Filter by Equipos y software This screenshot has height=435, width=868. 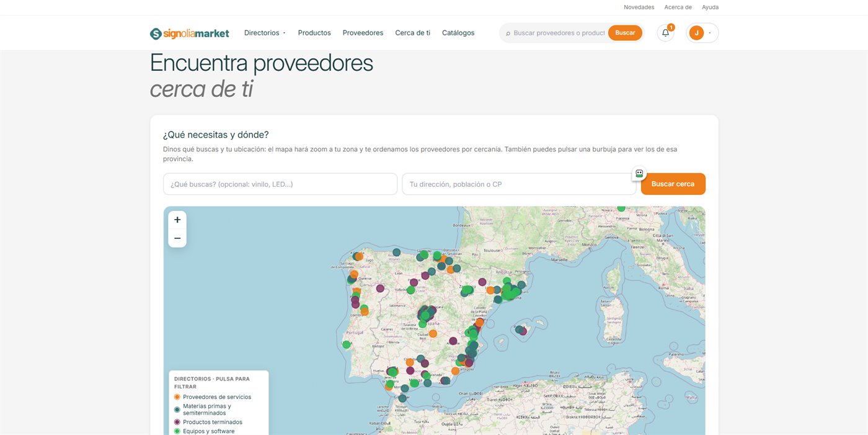pyautogui.click(x=205, y=431)
